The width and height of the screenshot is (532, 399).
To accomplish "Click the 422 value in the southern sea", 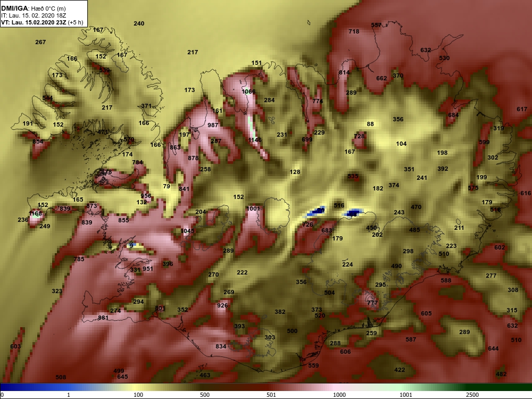I will pos(400,370).
